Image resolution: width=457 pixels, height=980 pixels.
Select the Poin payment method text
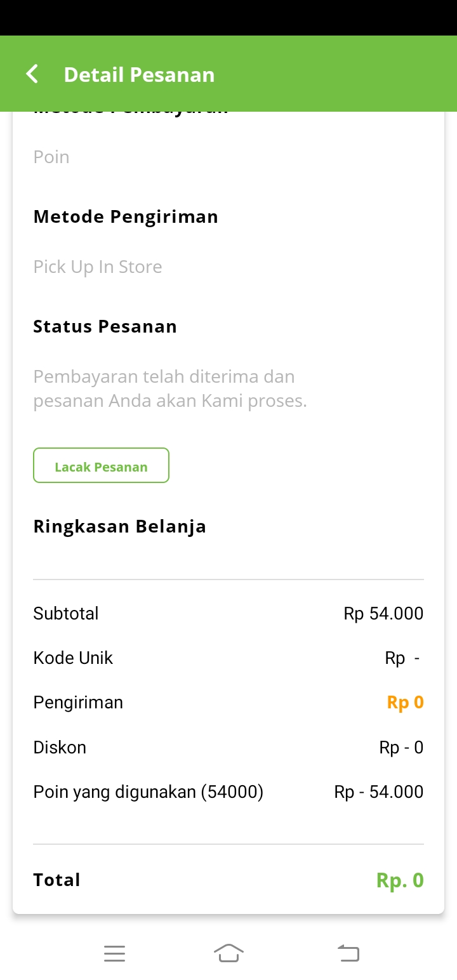point(51,157)
